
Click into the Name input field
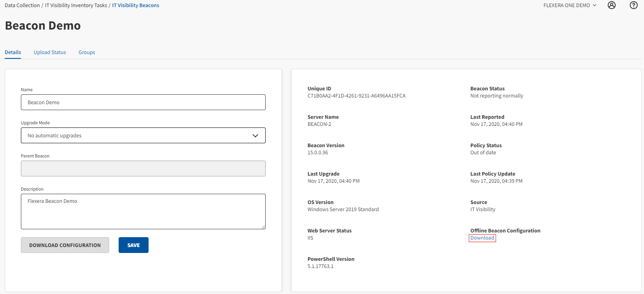[143, 102]
